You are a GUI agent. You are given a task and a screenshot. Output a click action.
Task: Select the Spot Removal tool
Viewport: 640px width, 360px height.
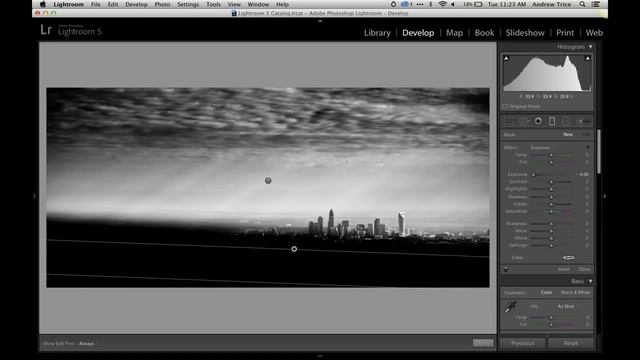pos(524,121)
